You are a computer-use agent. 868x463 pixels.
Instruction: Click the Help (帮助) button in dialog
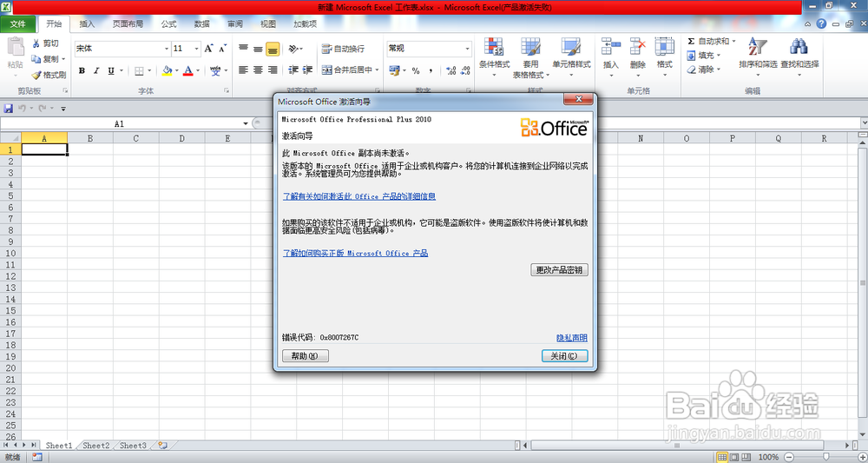coord(306,356)
